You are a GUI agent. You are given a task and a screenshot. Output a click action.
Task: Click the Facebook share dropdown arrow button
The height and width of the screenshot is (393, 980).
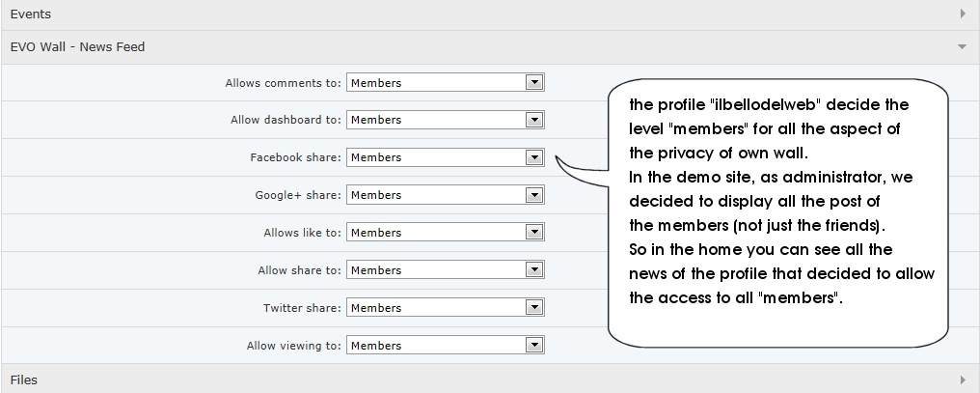pos(534,157)
